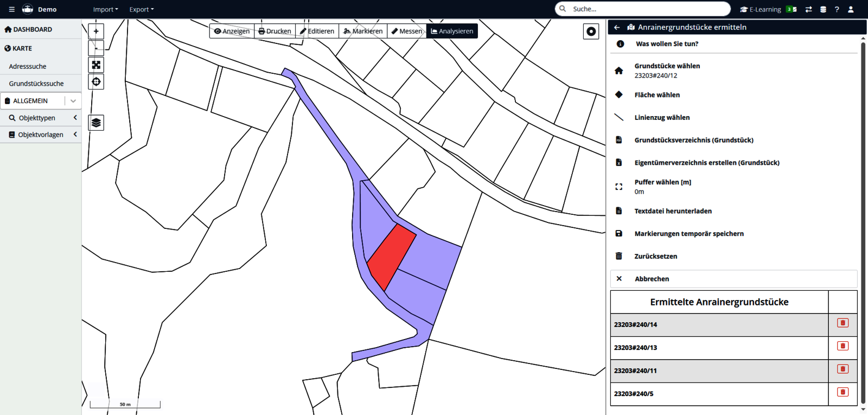Screen dimensions: 868x415
Task: Switch to the Messen tab
Action: 406,31
